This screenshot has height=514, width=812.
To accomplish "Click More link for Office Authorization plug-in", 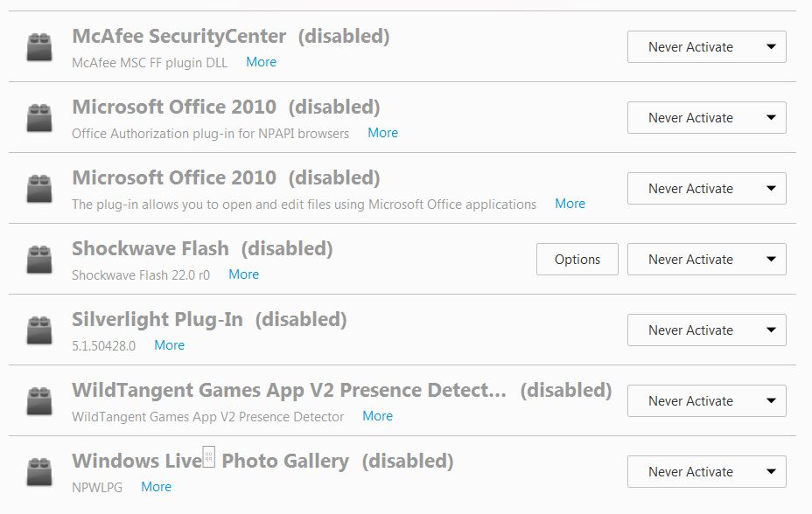I will point(382,133).
